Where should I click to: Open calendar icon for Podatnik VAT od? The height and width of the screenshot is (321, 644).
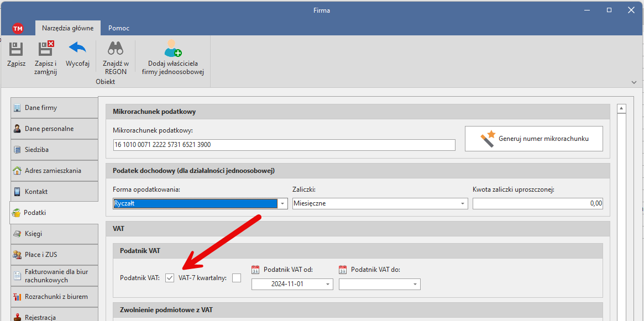[255, 270]
